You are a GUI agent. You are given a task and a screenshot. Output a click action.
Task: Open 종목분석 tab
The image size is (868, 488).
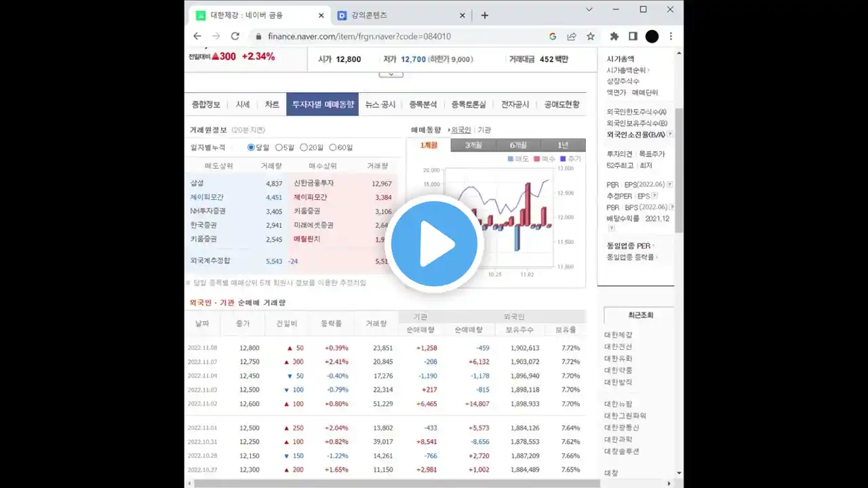422,104
